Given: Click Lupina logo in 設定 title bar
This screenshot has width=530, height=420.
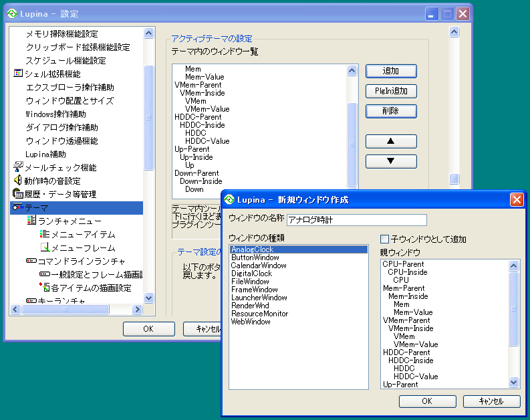Looking at the screenshot, I should click(12, 14).
